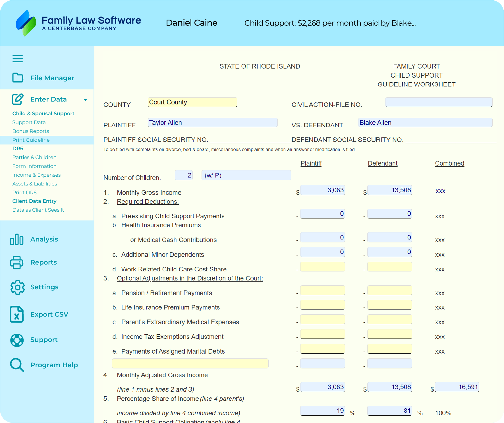Click the Civil Action-File No. field
The image size is (504, 423).
tap(439, 102)
